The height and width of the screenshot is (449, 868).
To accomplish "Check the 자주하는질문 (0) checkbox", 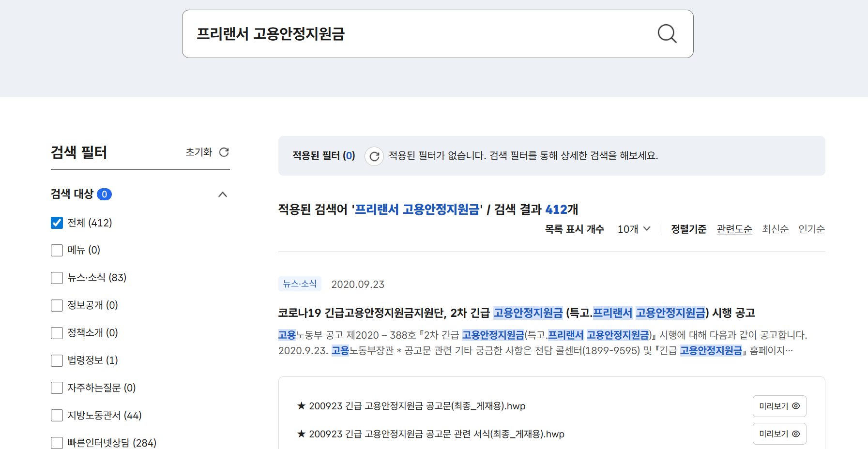I will [x=57, y=388].
